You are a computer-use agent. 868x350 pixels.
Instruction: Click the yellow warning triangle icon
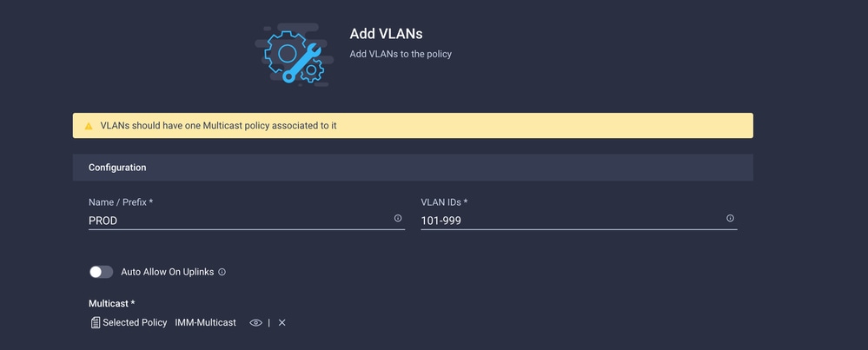click(x=89, y=126)
